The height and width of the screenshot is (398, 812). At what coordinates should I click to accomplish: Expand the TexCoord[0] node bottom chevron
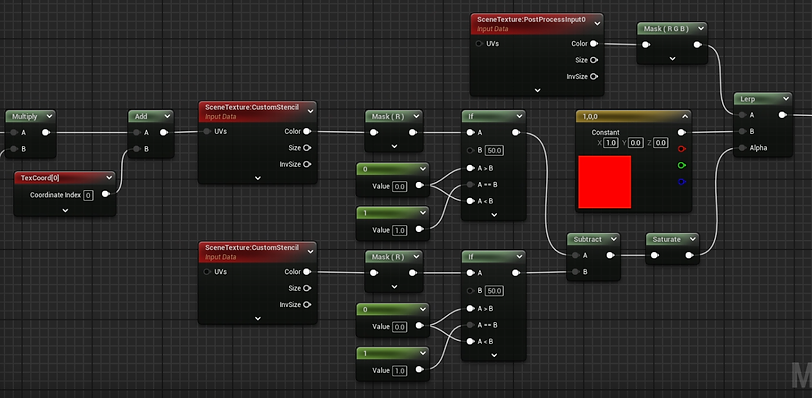(x=65, y=210)
